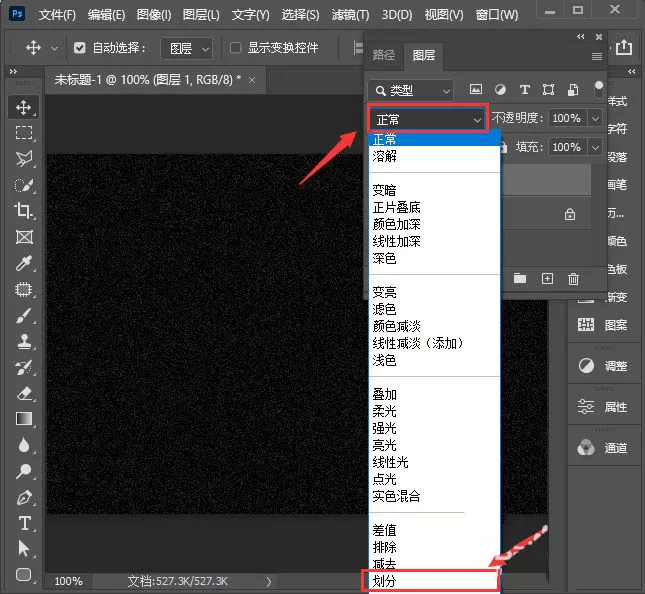Expand the fill (填充) slider arrow
645x594 pixels.
595,147
